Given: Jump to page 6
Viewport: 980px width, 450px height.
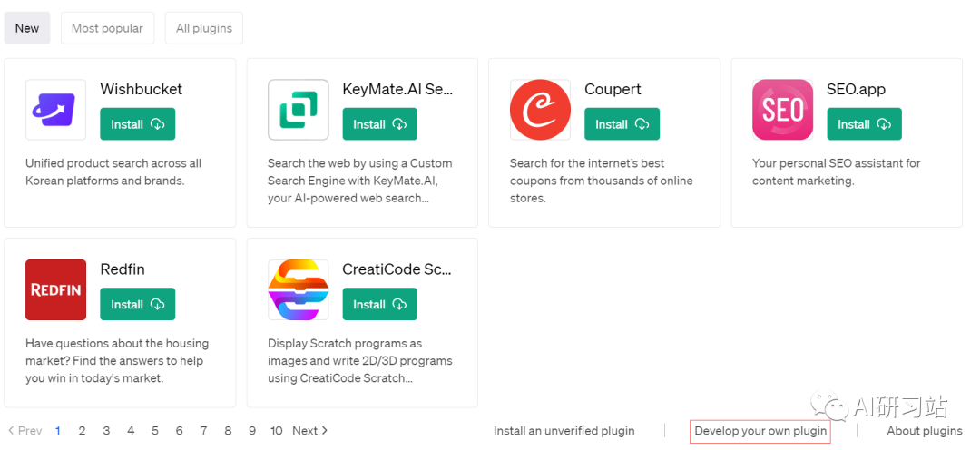Looking at the screenshot, I should pos(180,431).
